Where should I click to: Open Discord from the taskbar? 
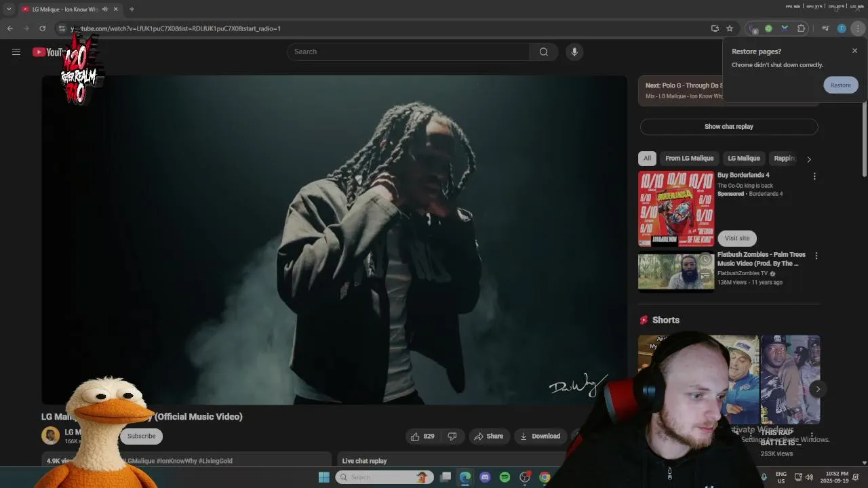coord(485,477)
